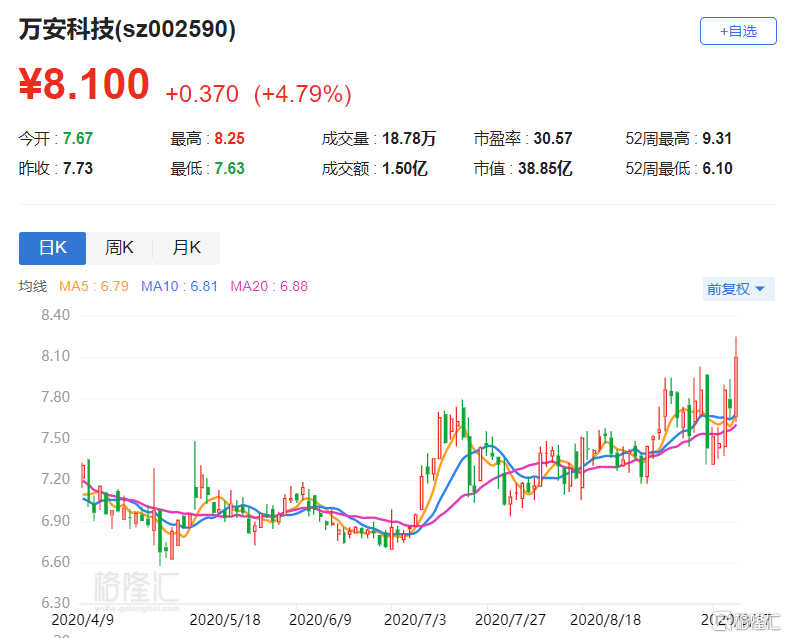Viewport: 787px width, 638px height.
Task: Select the 2020/6/9 date axis label
Action: (x=320, y=620)
